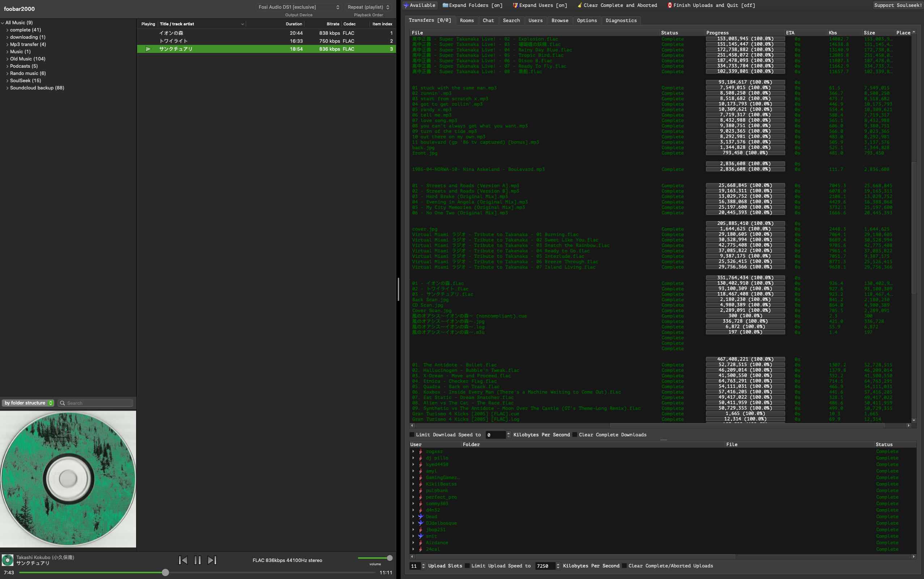The height and width of the screenshot is (579, 924).
Task: Expand the Old Music (104) folder
Action: click(7, 59)
